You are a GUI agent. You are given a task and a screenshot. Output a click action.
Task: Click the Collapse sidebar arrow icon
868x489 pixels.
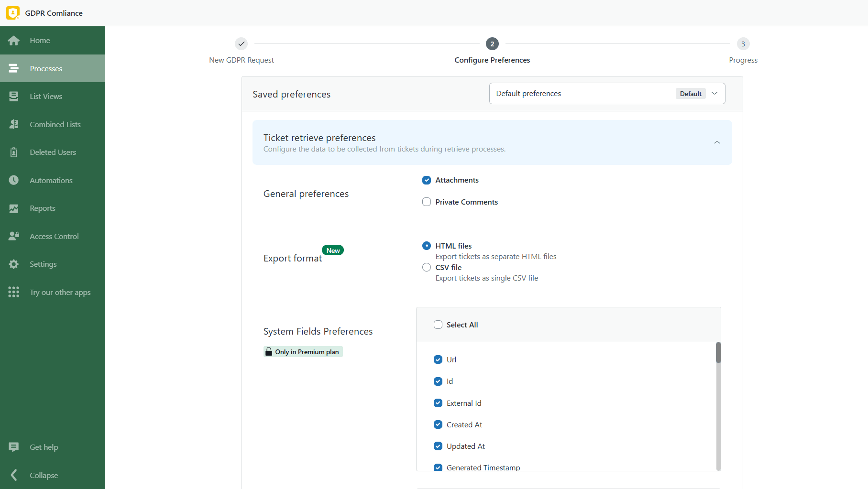point(14,475)
